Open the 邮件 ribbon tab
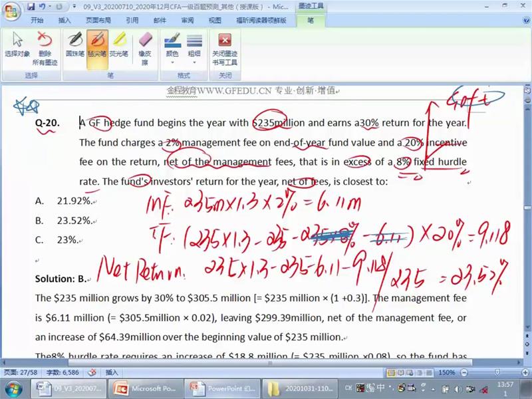Viewport: 532px width, 399px height. (x=160, y=21)
